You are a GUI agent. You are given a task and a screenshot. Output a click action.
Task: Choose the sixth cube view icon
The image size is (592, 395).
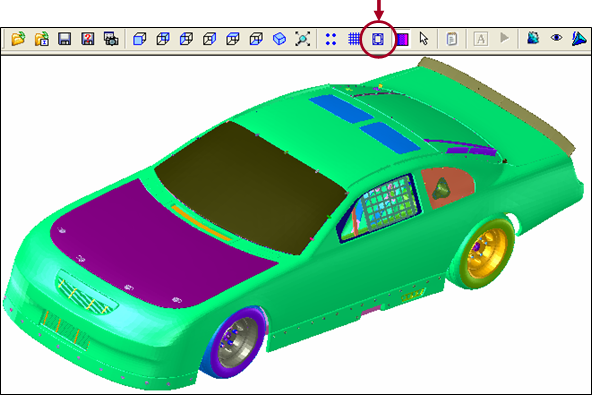coord(256,39)
